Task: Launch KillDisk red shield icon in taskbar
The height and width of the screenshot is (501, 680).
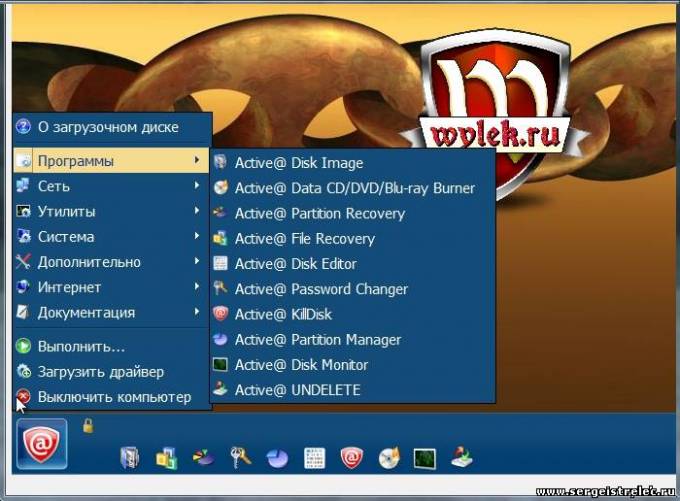Action: pos(351,458)
